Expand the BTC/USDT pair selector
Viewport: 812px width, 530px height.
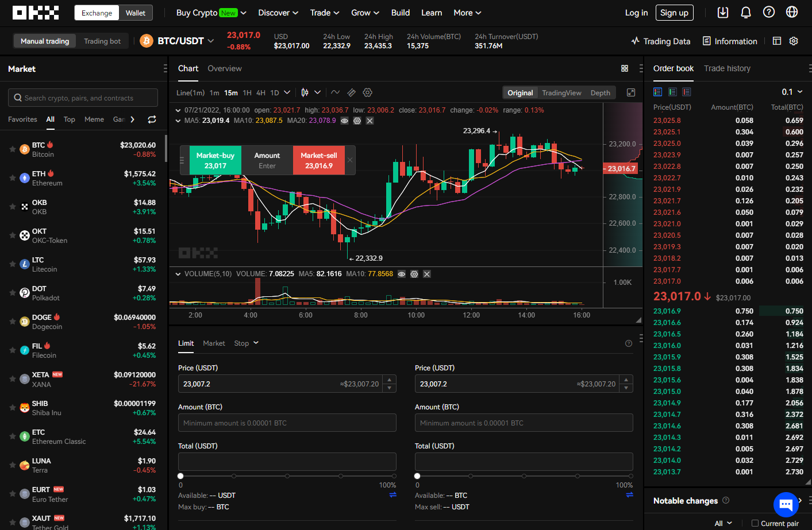(211, 41)
